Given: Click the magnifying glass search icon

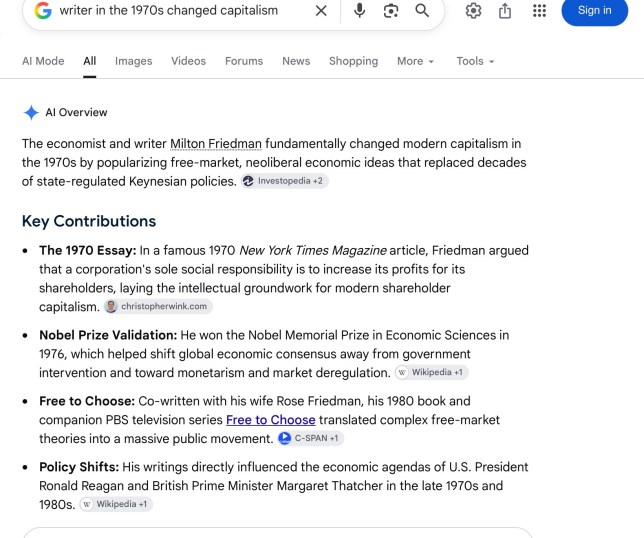Looking at the screenshot, I should point(422,11).
